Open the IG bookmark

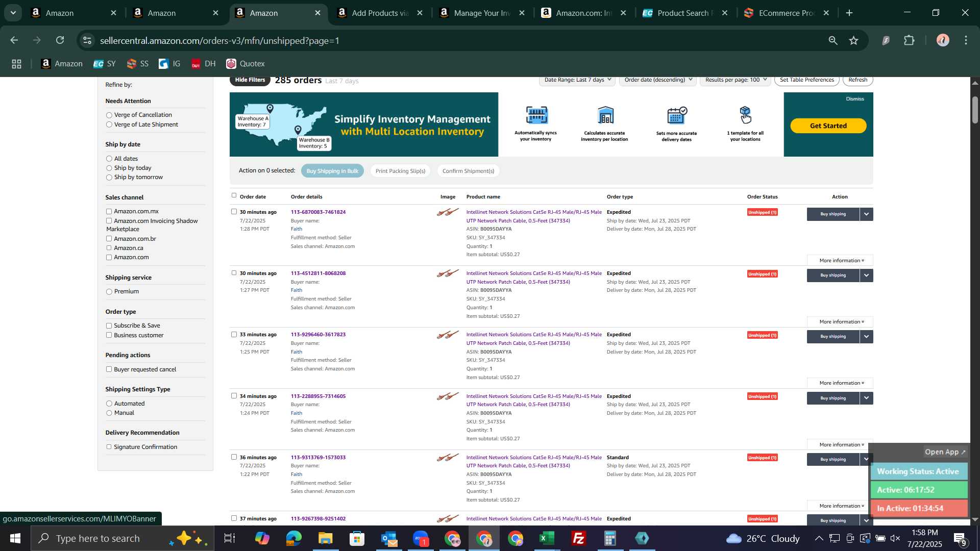(170, 64)
